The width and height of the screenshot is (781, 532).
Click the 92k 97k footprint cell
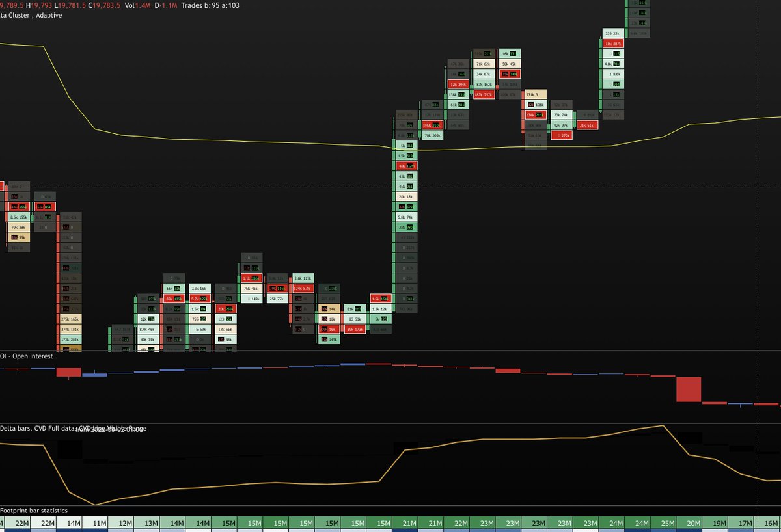560,125
